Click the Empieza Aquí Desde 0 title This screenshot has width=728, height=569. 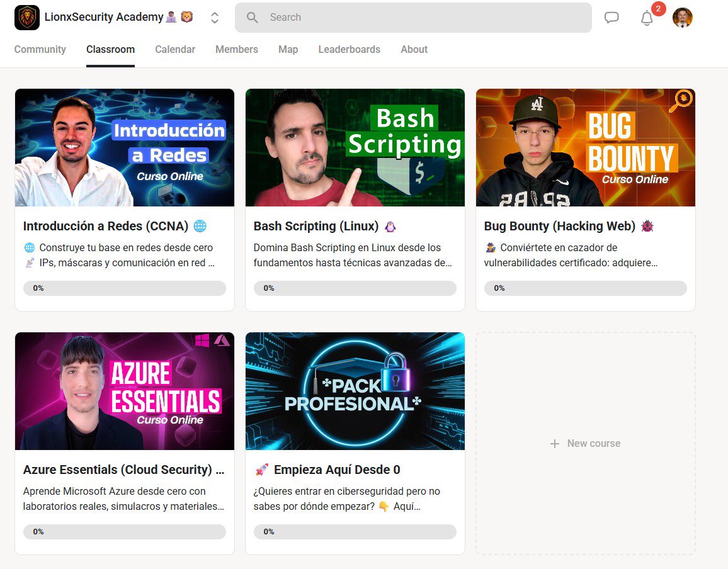point(337,470)
